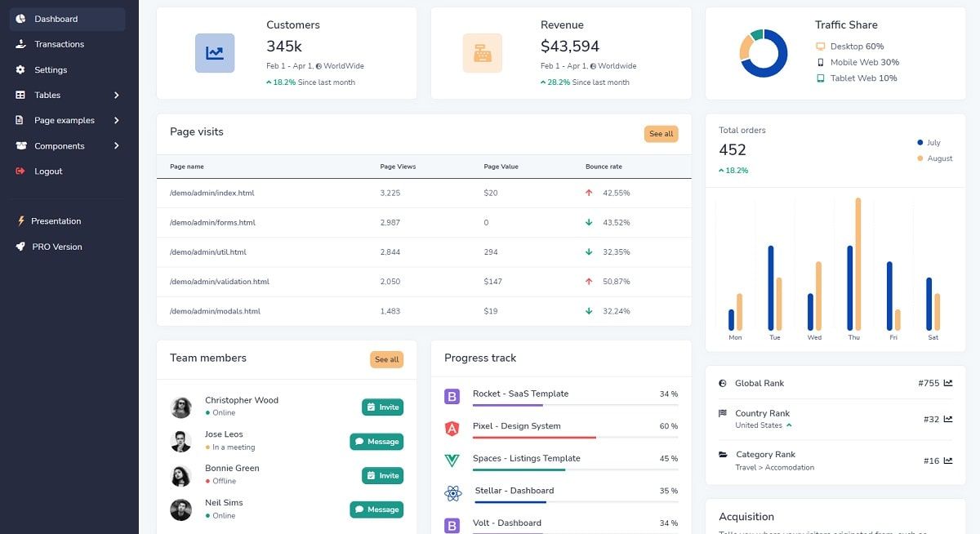
Task: Click the Rocket SaaS Template icon
Action: tap(452, 396)
